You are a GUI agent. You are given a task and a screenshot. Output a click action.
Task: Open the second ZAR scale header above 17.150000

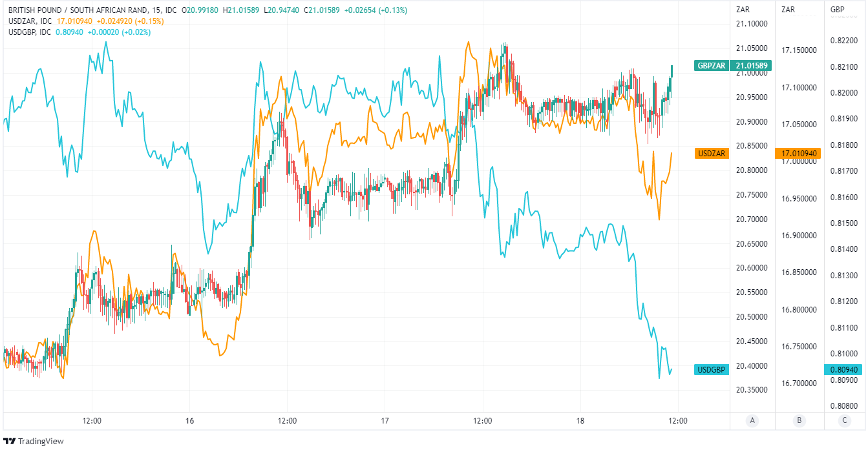[788, 9]
